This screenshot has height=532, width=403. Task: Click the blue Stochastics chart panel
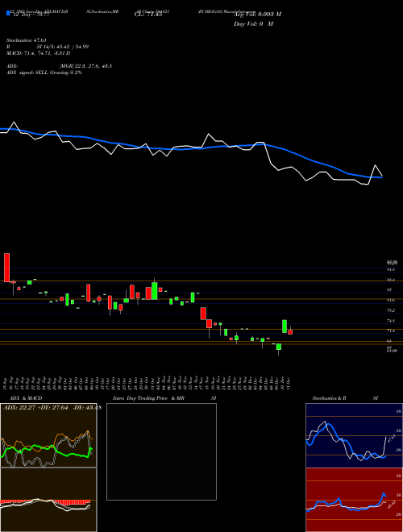click(x=354, y=435)
